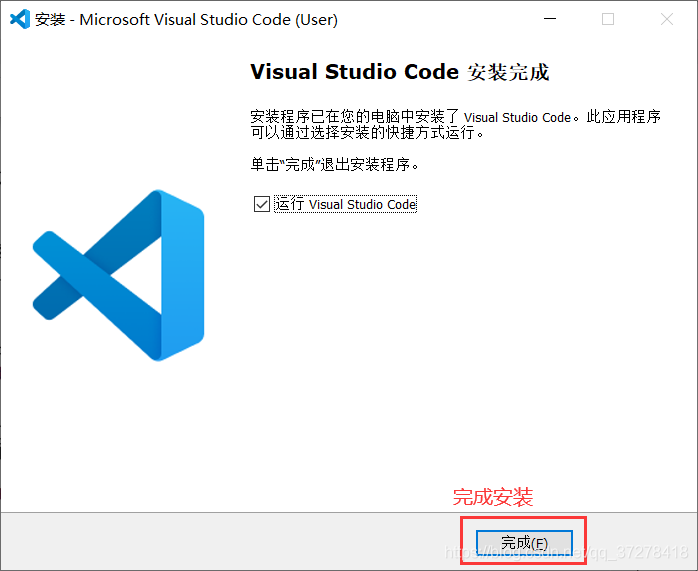Click the 完成(F) finish button
698x571 pixels.
[524, 543]
